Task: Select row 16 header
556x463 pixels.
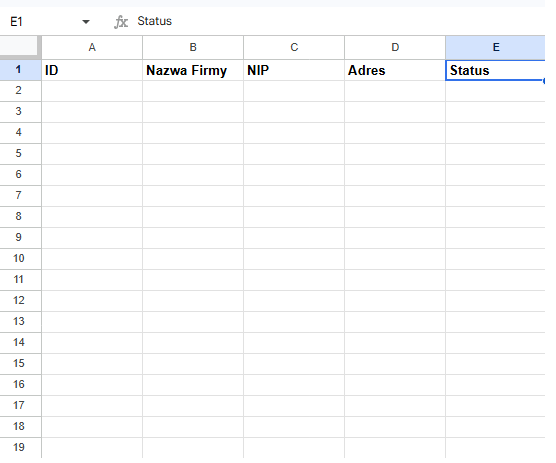Action: point(20,385)
